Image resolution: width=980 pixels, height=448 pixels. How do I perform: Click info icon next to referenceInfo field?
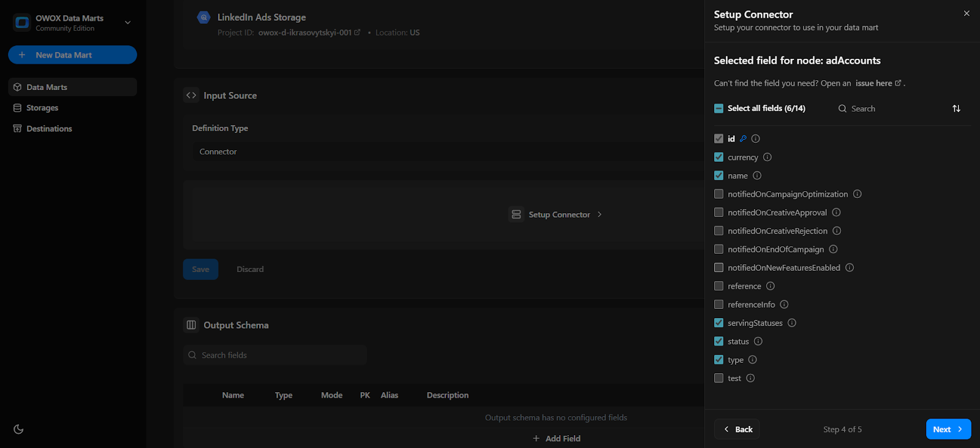[784, 305]
